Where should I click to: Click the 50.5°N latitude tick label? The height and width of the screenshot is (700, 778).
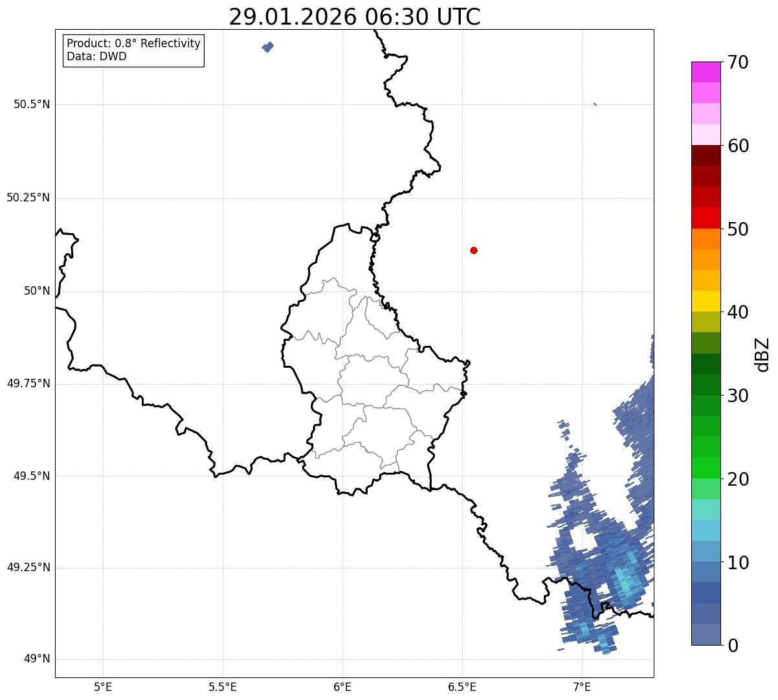point(32,104)
